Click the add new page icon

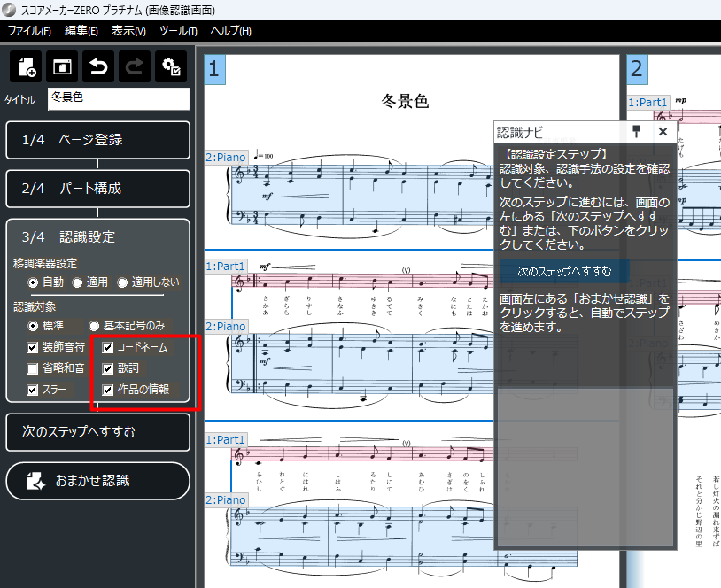point(26,67)
